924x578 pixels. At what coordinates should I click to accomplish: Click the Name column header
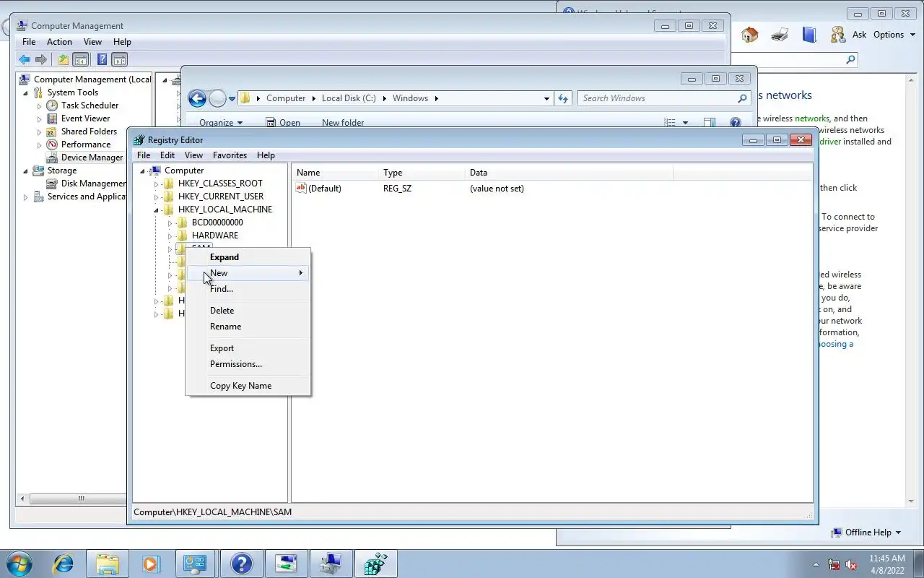[336, 173]
